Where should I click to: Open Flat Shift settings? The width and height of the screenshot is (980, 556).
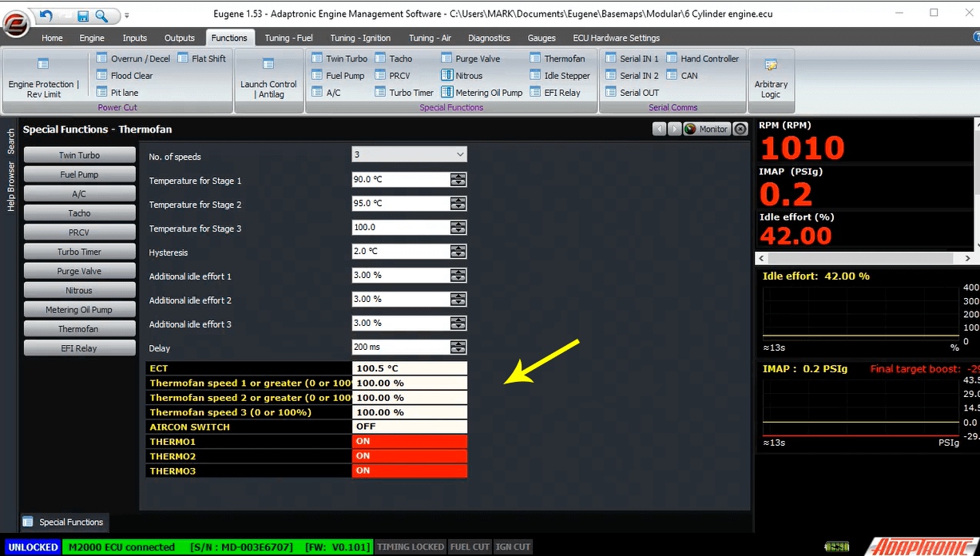[201, 58]
